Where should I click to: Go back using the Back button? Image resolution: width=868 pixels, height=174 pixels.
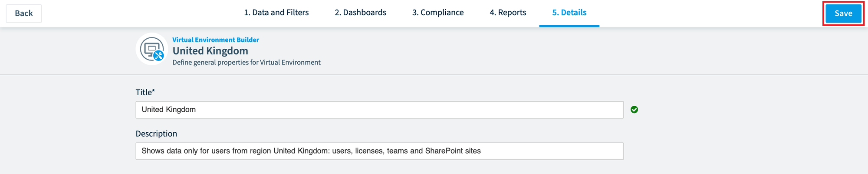24,13
